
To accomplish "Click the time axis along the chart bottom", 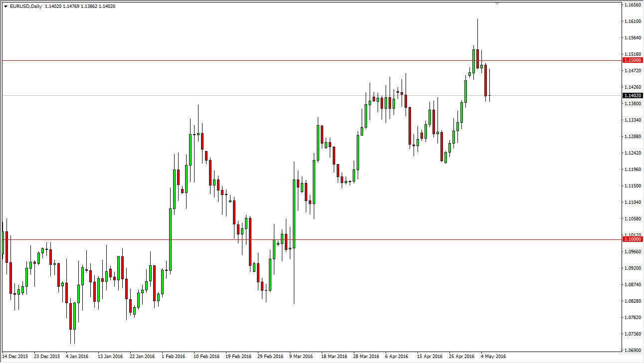I will point(299,357).
